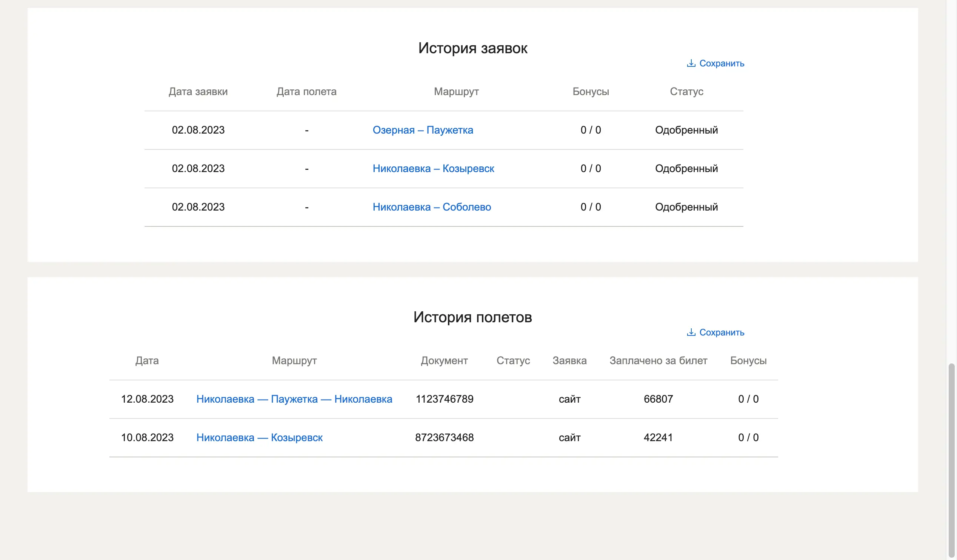Open route Николаевка – Соболево
Viewport: 957px width, 560px height.
tap(432, 207)
